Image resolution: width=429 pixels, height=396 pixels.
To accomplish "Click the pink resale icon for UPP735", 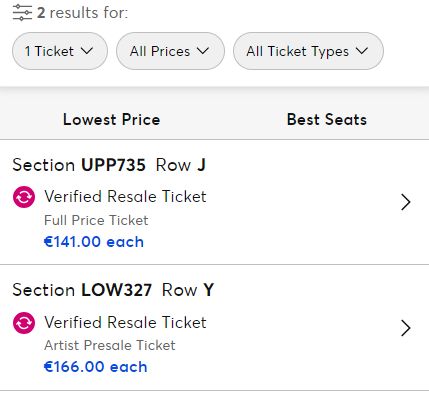I will click(24, 197).
